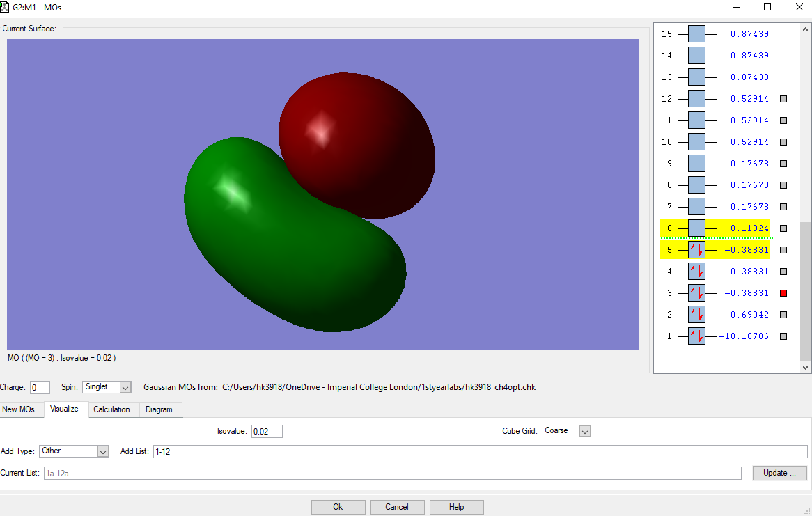
Task: Switch to the Calculation tab
Action: point(111,409)
